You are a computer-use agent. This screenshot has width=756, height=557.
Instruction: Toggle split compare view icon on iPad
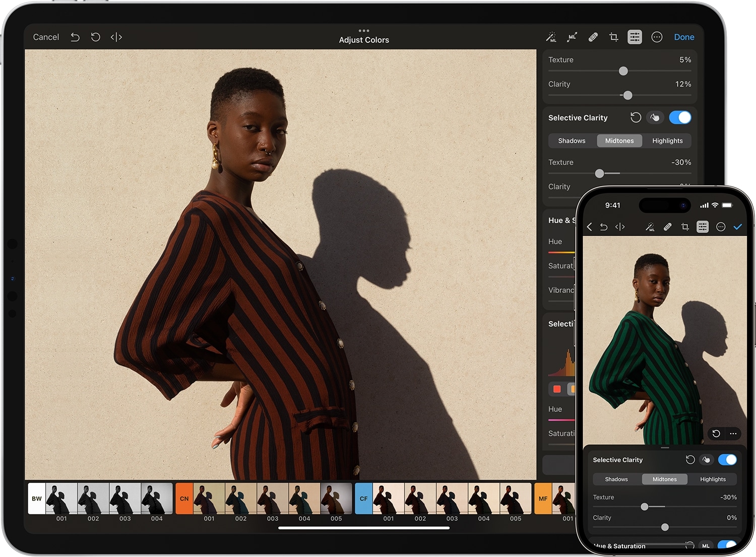pos(116,37)
